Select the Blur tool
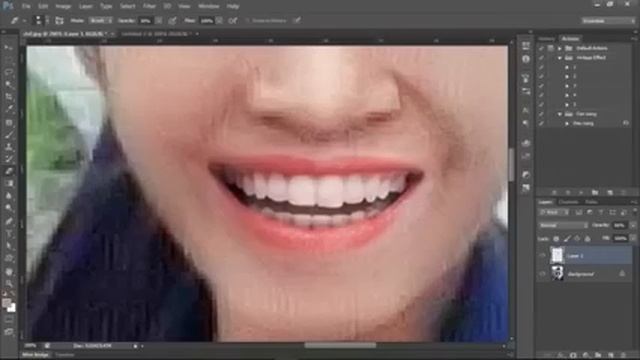The width and height of the screenshot is (640, 360). [9, 196]
